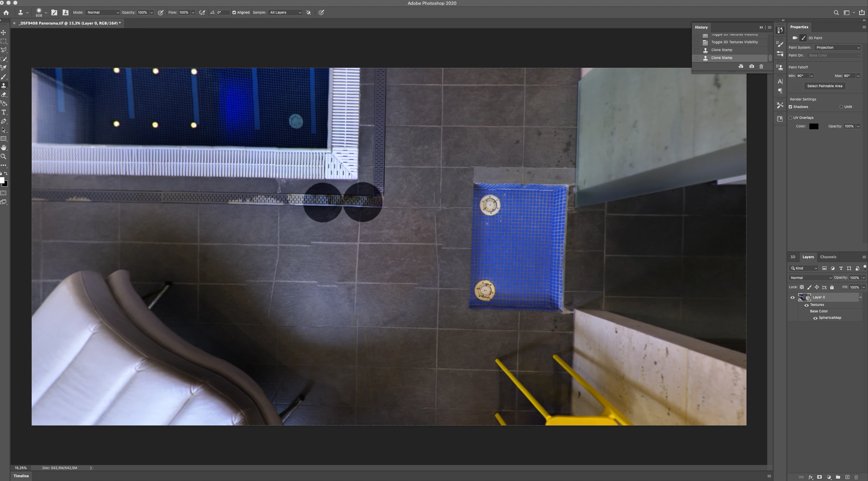This screenshot has width=868, height=481.
Task: Select the Eraser tool
Action: point(4,95)
